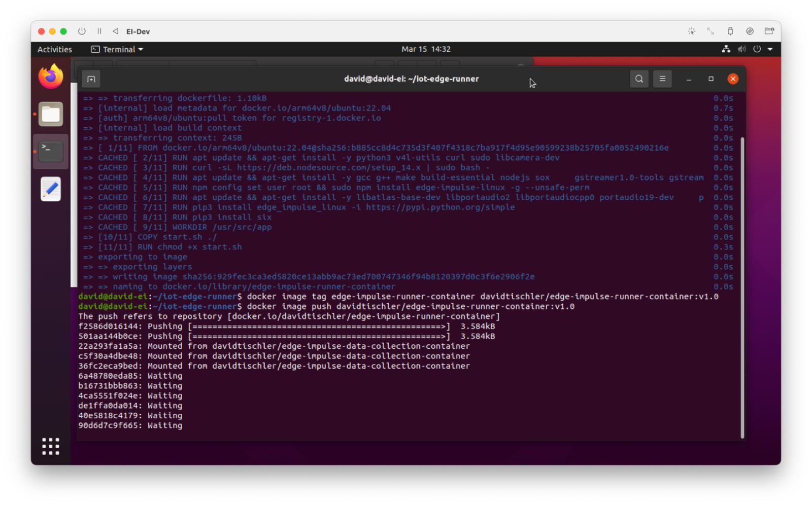Pause the EI-Dev virtual machine
812x506 pixels.
(x=99, y=31)
